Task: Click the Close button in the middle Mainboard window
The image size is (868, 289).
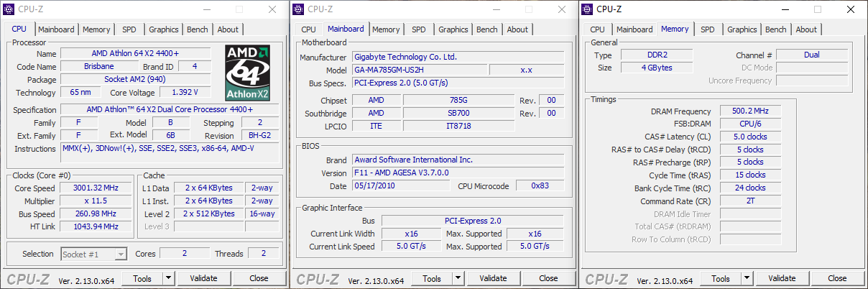Action: 548,278
